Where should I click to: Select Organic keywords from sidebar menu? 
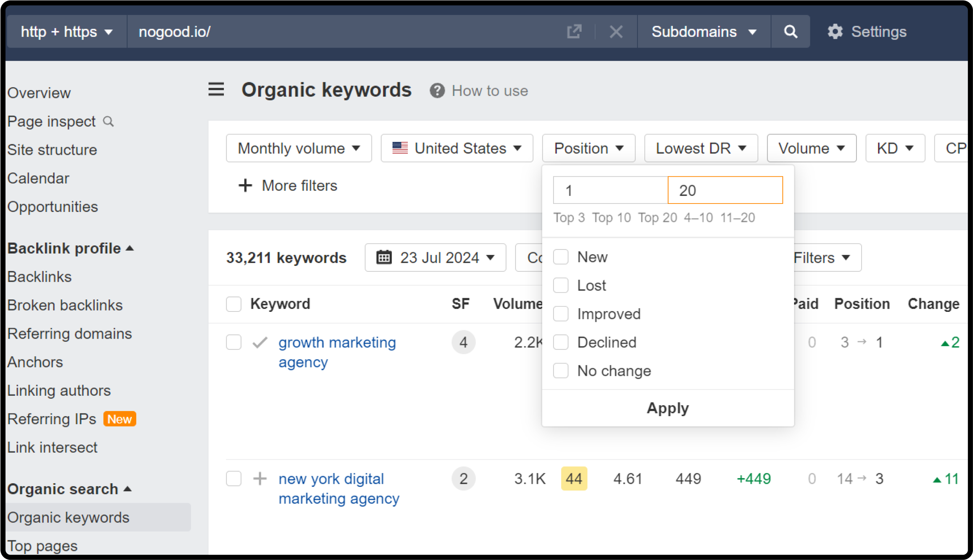pyautogui.click(x=69, y=516)
